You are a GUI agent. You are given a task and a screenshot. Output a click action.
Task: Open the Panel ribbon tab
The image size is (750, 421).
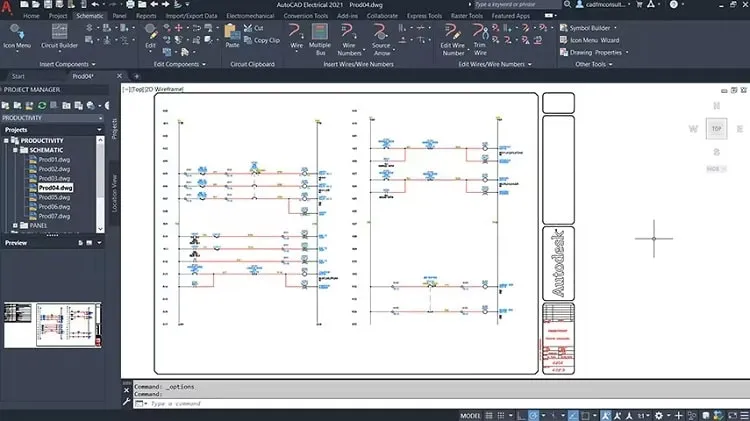pyautogui.click(x=119, y=16)
